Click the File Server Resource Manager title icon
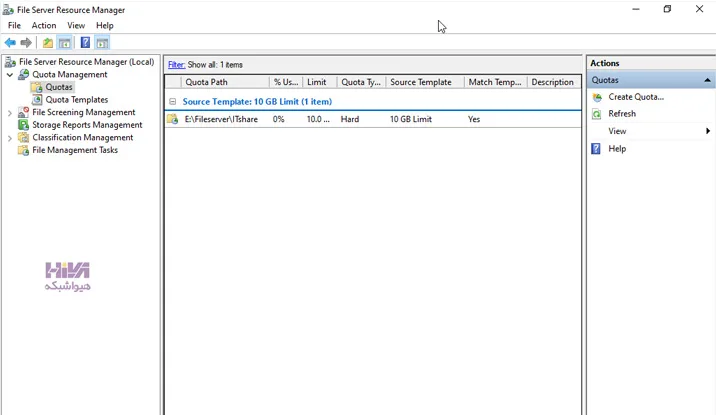Image resolution: width=716 pixels, height=415 pixels. click(8, 10)
